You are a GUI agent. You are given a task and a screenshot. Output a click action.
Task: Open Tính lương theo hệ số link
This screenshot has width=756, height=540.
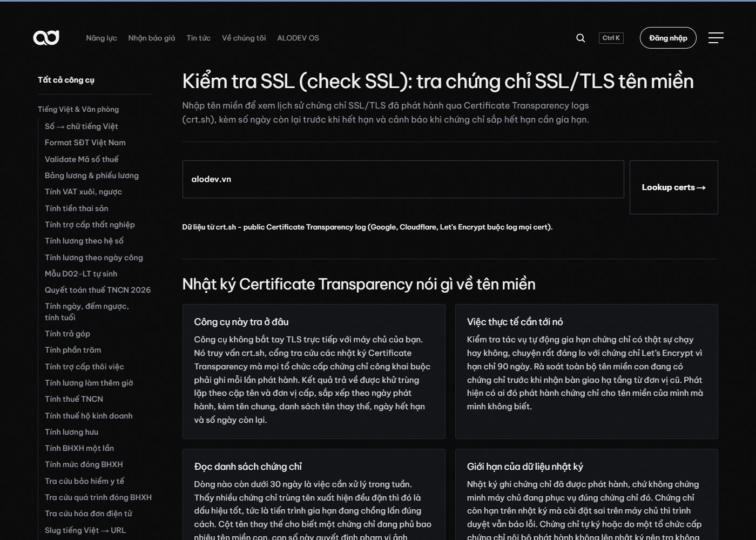[84, 241]
